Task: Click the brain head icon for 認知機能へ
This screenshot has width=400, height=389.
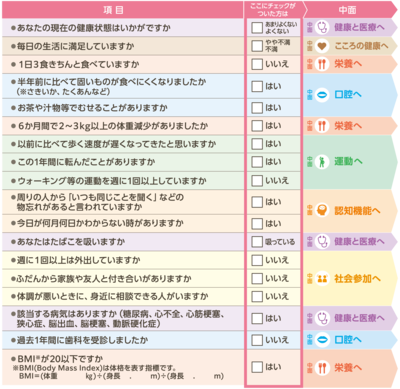Action: coord(322,211)
